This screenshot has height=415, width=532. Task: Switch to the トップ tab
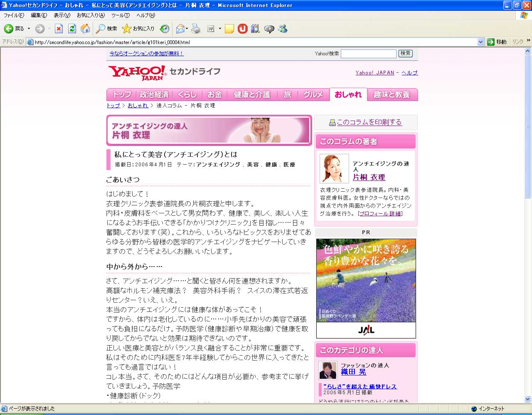click(121, 95)
